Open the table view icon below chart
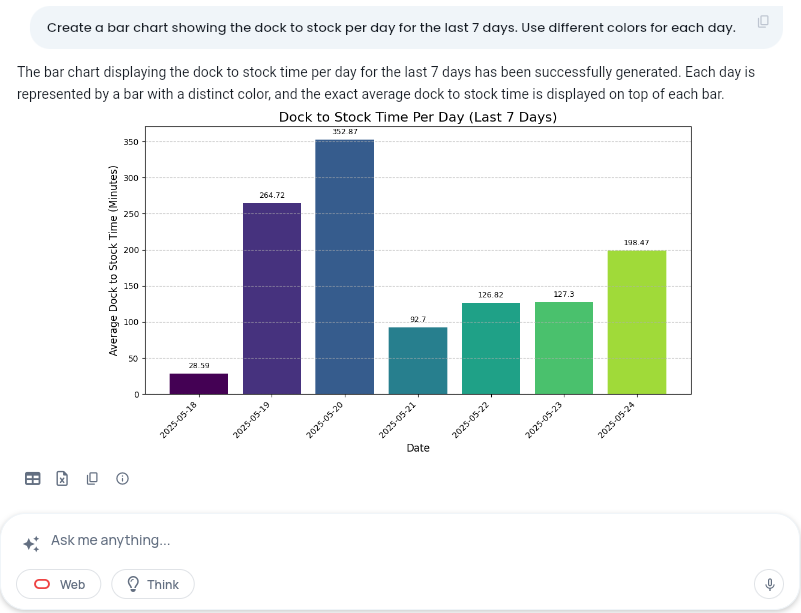 (33, 479)
